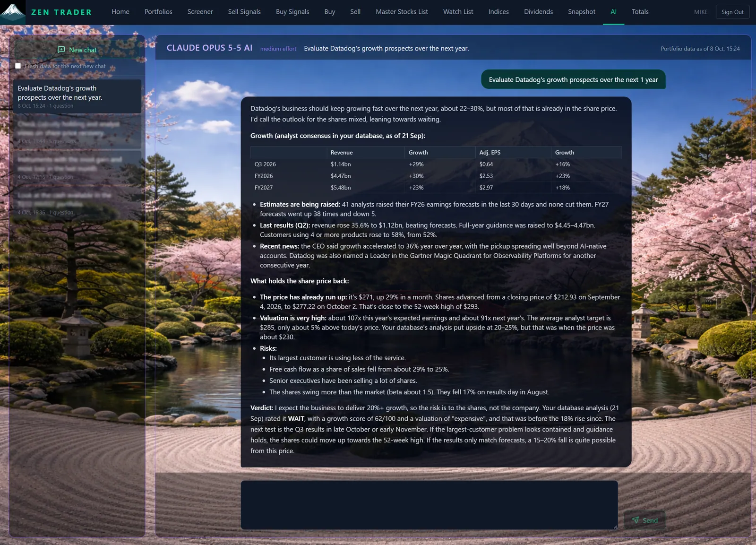
Task: Open the chat dated 4 Oct, 16:36
Action: pyautogui.click(x=77, y=202)
